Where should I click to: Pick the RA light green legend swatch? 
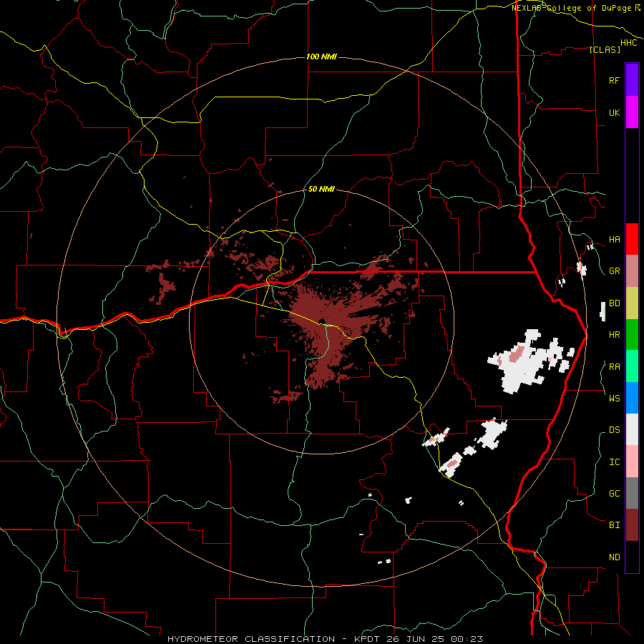[632, 366]
